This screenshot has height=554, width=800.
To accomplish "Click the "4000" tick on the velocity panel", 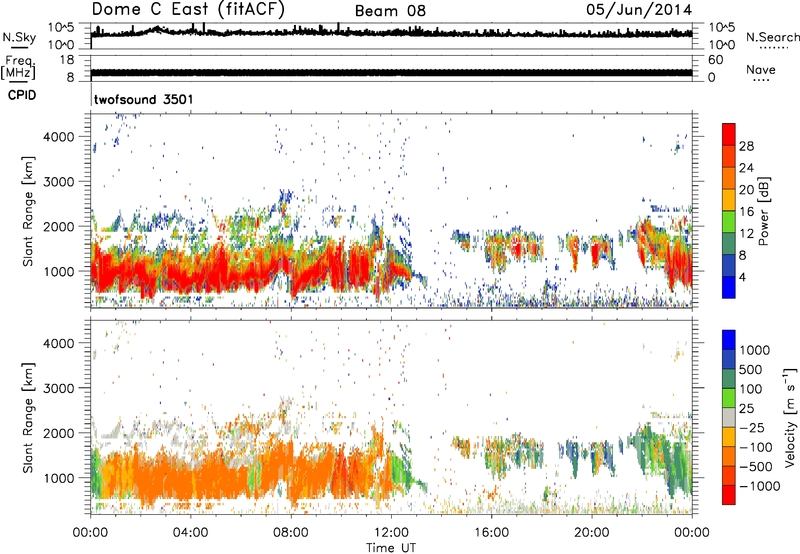I will pos(58,343).
